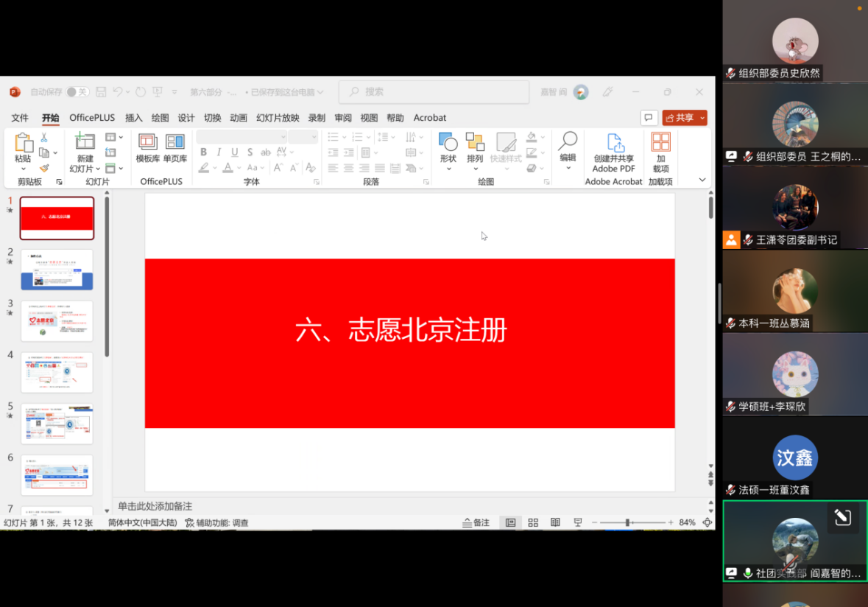Click 辅助功能: 调查 in status bar
This screenshot has width=868, height=607.
point(216,522)
